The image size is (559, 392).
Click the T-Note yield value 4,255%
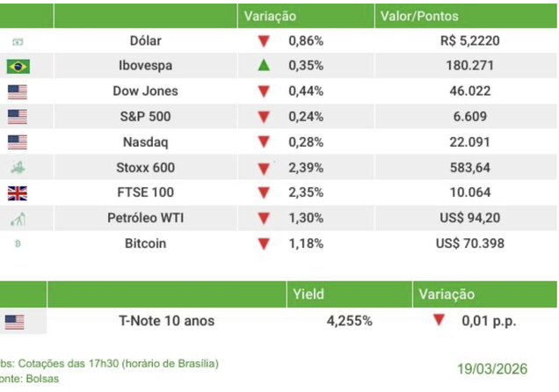pyautogui.click(x=349, y=322)
